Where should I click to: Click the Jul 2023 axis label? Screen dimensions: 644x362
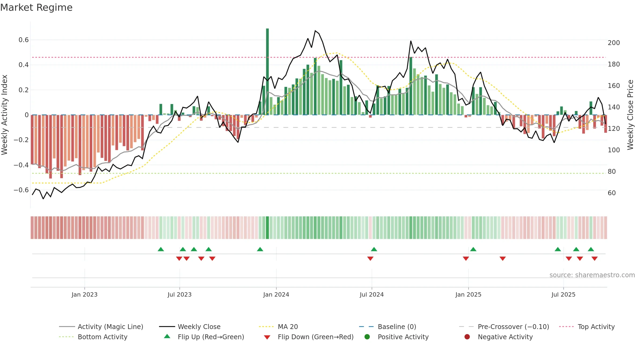180,295
